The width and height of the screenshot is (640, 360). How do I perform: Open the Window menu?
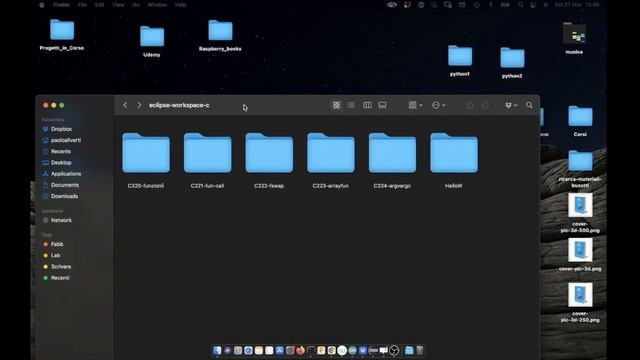point(157,5)
